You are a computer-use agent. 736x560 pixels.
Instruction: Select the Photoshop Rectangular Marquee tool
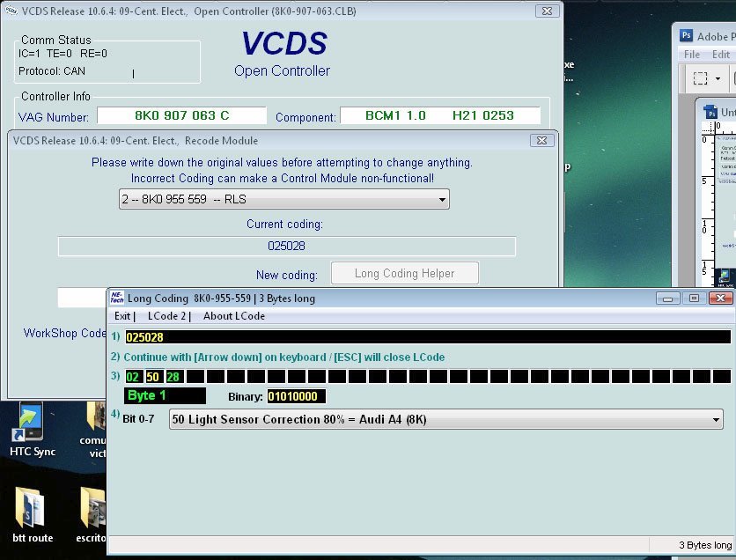(702, 78)
